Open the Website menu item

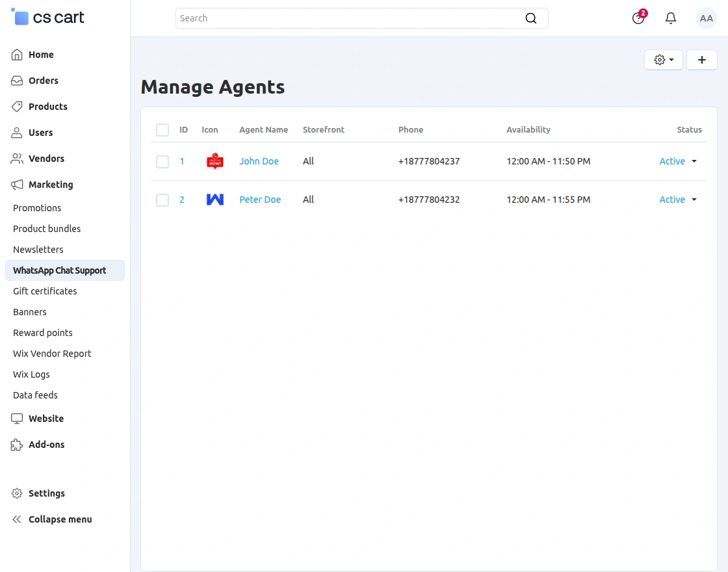pyautogui.click(x=46, y=419)
